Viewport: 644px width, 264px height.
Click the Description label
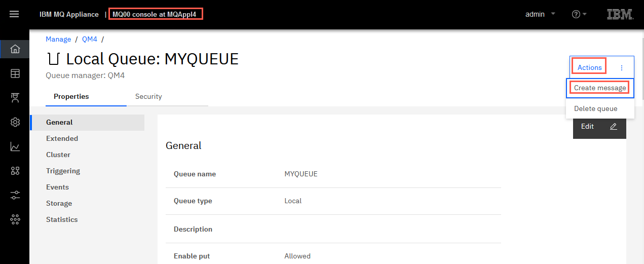point(193,229)
